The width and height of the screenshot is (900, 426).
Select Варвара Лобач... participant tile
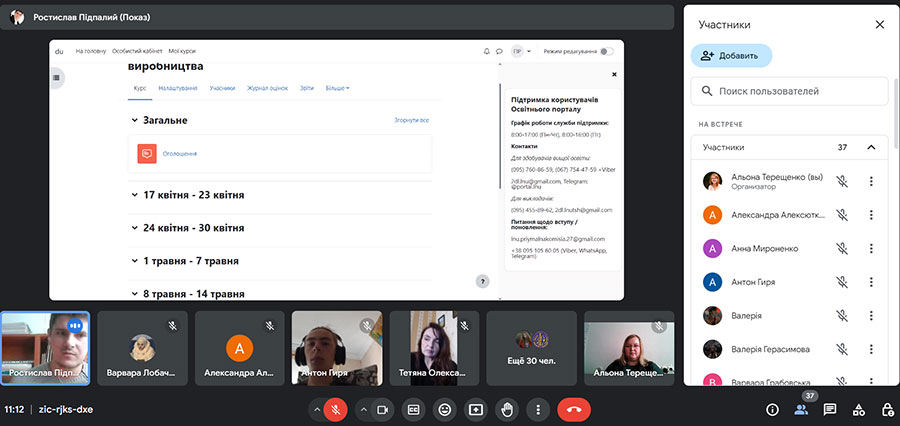pos(142,348)
